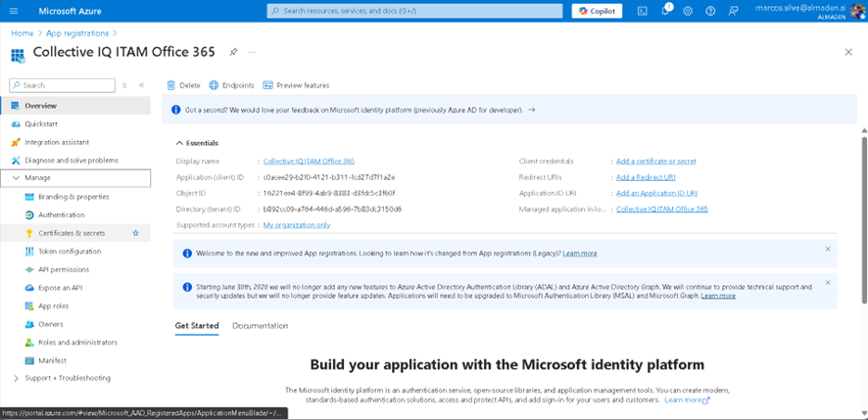This screenshot has height=420, width=868.
Task: Open the Azure portal hamburger menu
Action: (14, 11)
